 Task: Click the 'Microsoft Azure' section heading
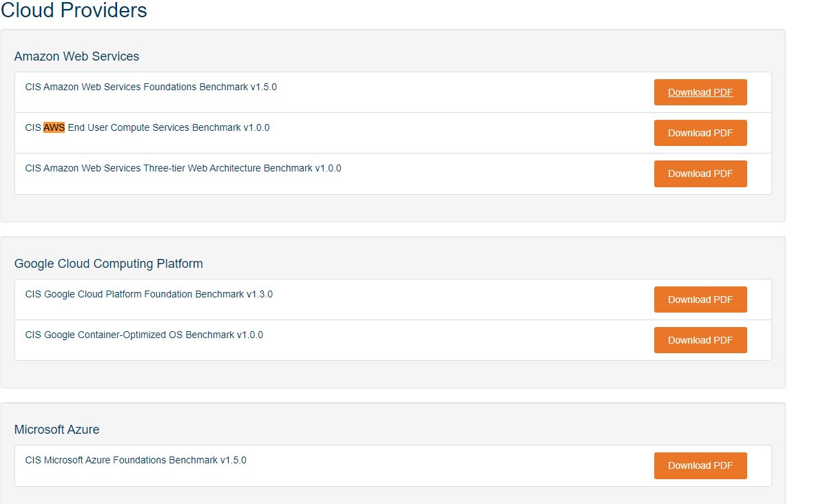[x=57, y=429]
